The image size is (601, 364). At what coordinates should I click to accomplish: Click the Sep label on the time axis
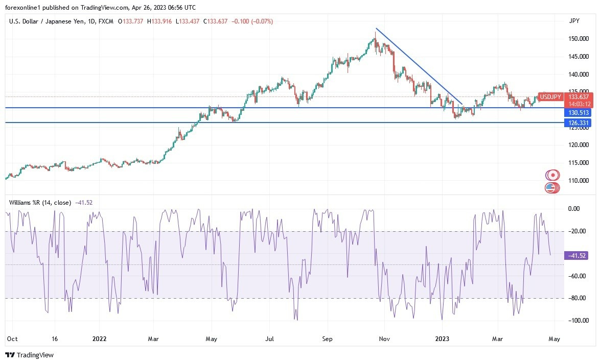pyautogui.click(x=327, y=338)
